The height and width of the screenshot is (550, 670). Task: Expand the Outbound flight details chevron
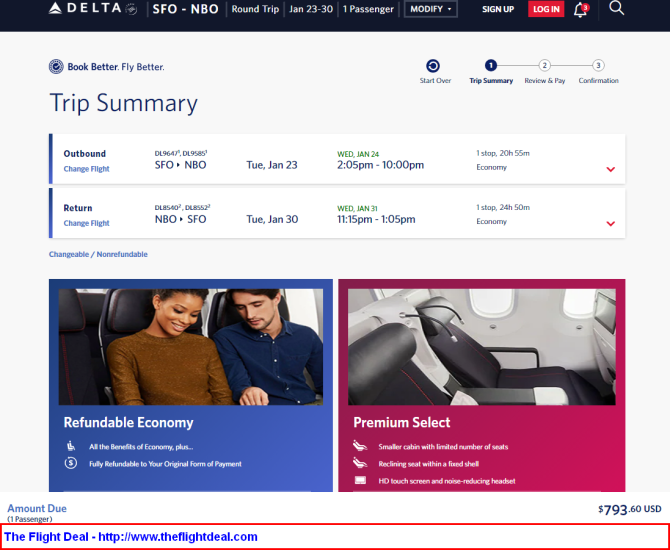(610, 169)
